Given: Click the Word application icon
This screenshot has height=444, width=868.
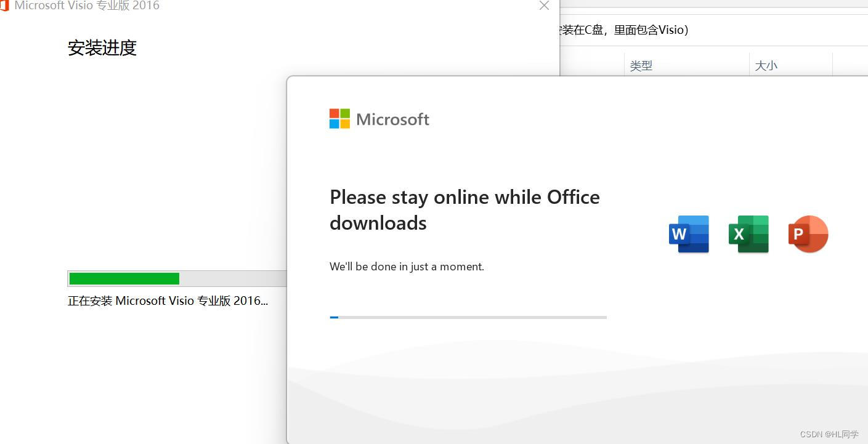Looking at the screenshot, I should tap(688, 234).
